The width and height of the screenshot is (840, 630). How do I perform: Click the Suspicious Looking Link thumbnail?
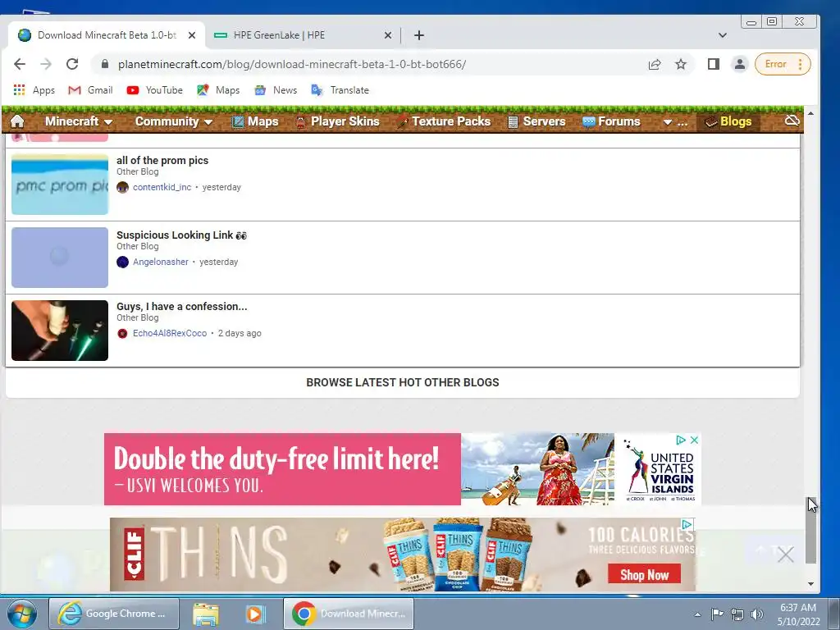tap(60, 258)
